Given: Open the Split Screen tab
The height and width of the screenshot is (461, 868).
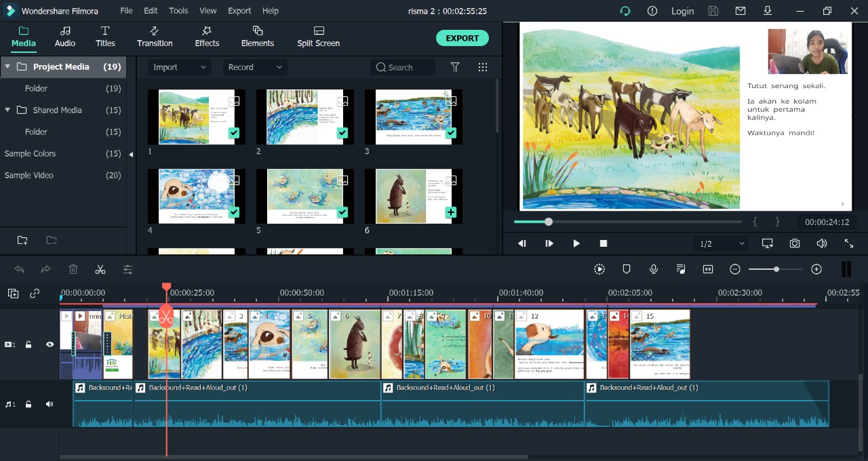Looking at the screenshot, I should (319, 37).
